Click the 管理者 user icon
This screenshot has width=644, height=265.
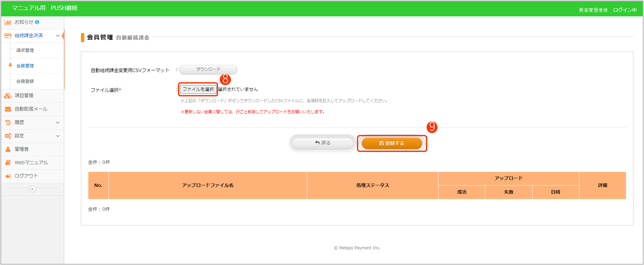8,149
